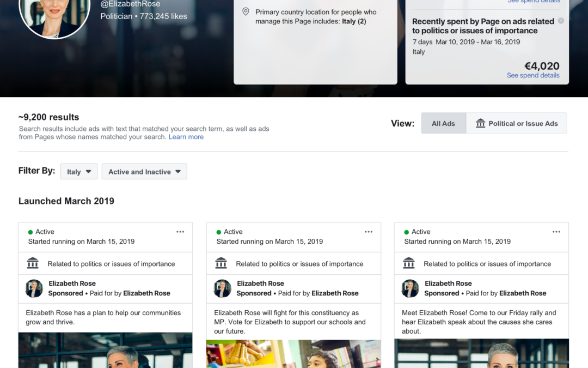This screenshot has height=368, width=588.
Task: Click 'Related to politics' label in 'Friday rally' ad
Action: (487, 264)
